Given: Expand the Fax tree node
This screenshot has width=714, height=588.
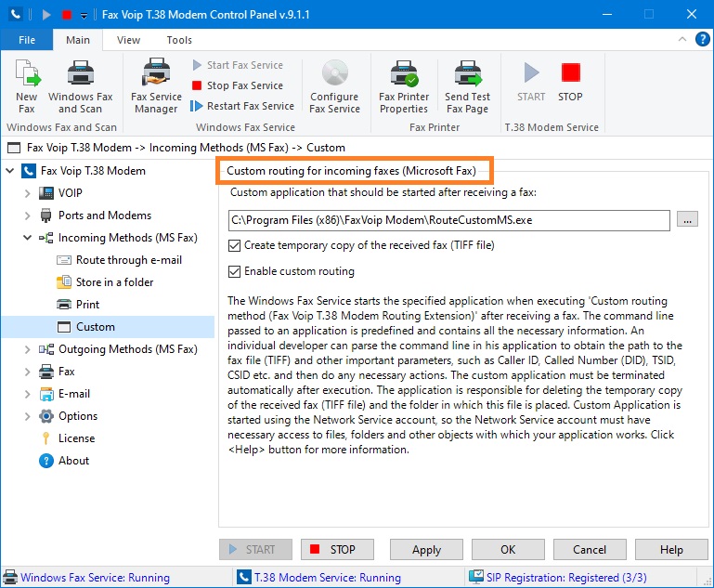Looking at the screenshot, I should [x=27, y=372].
